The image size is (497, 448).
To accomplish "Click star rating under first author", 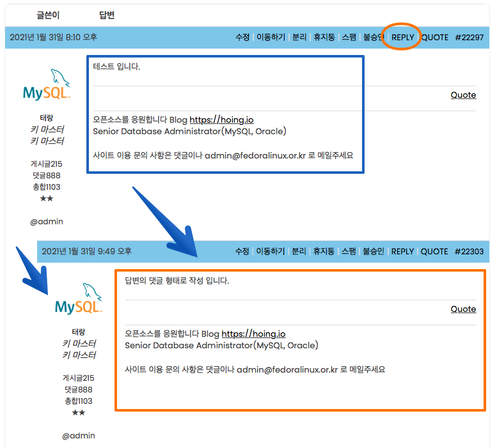I will coord(46,199).
